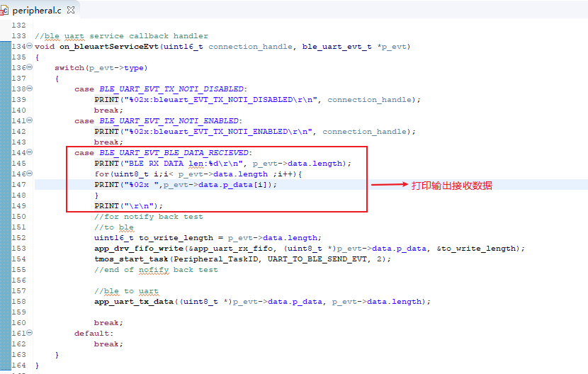Collapse the BLE_DATA_RECIEVED case at line 144
Screen dimensions: 588x374
point(30,152)
